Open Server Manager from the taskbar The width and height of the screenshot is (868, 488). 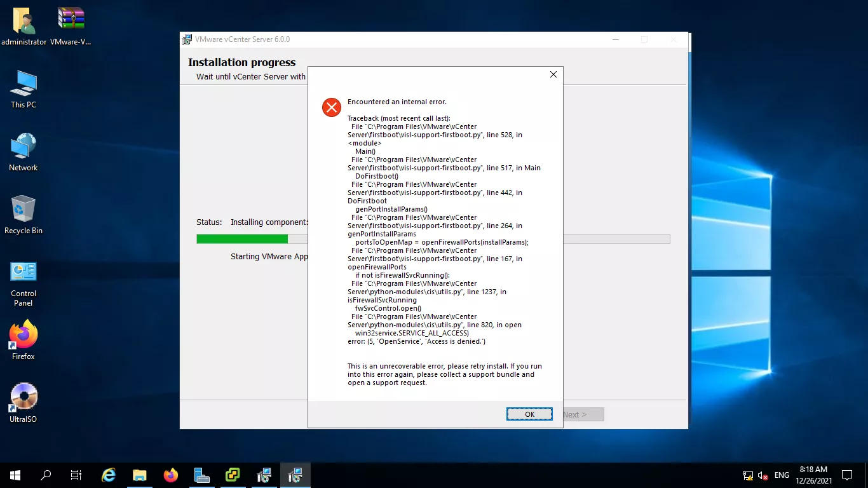pos(202,475)
